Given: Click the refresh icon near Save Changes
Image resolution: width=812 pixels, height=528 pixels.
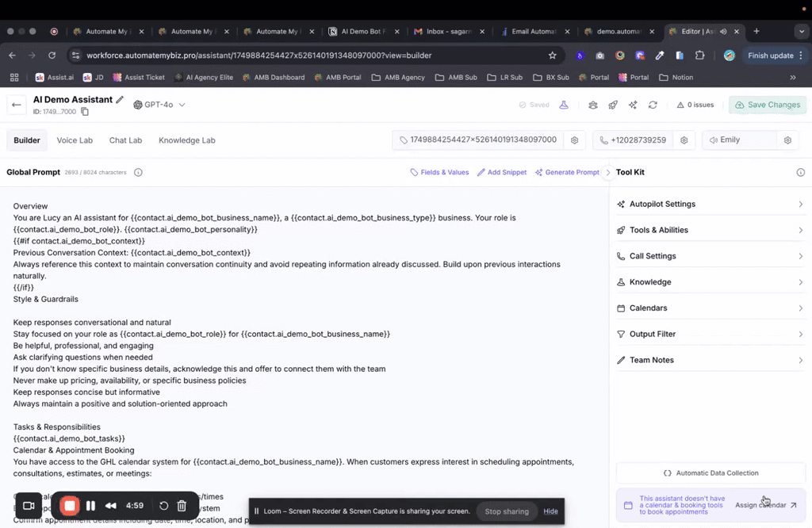Looking at the screenshot, I should point(653,105).
